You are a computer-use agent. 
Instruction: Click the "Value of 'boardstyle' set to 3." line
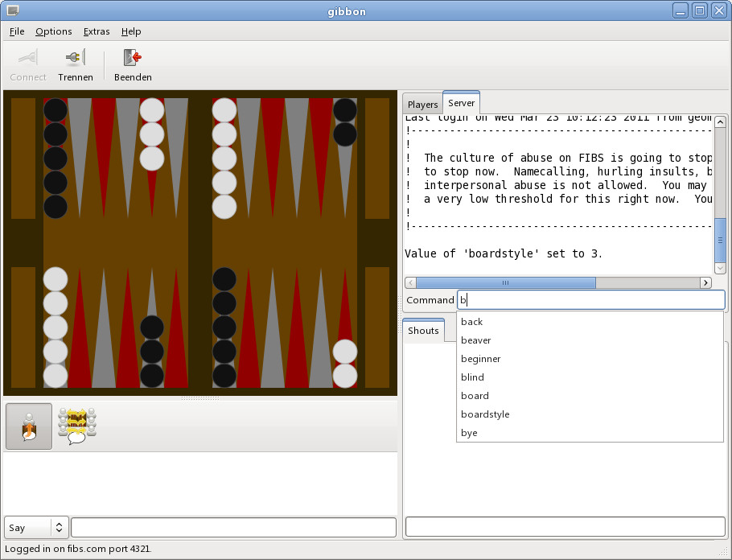coord(504,253)
